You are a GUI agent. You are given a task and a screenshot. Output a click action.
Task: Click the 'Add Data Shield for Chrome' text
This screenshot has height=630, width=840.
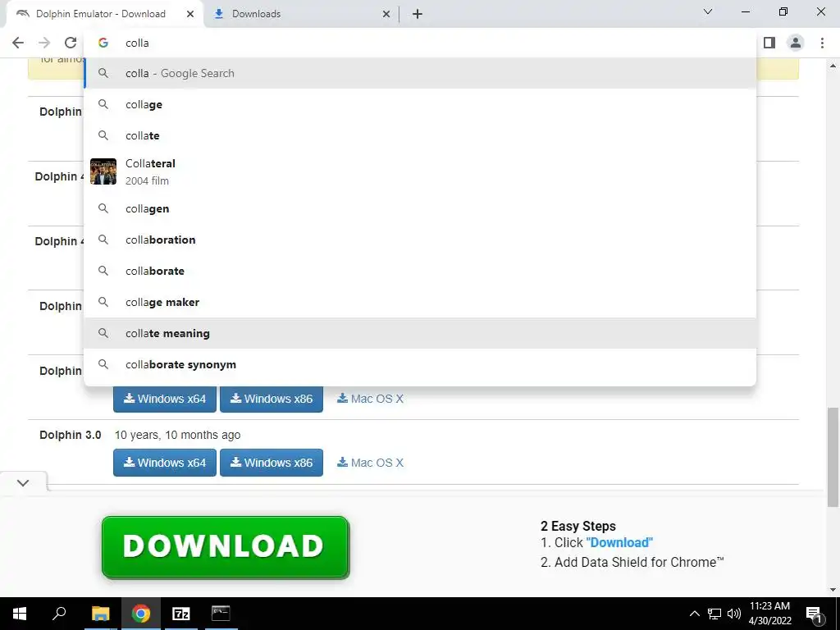pos(639,562)
